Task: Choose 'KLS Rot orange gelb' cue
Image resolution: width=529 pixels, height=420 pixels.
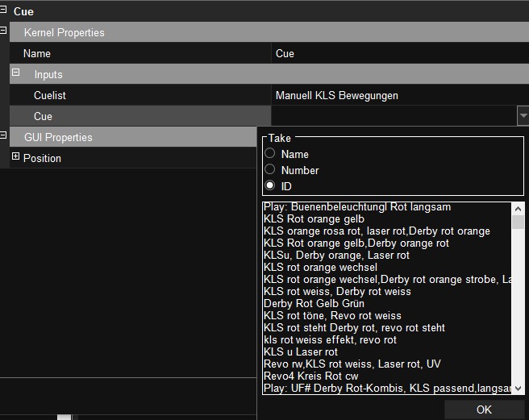Action: coord(314,219)
